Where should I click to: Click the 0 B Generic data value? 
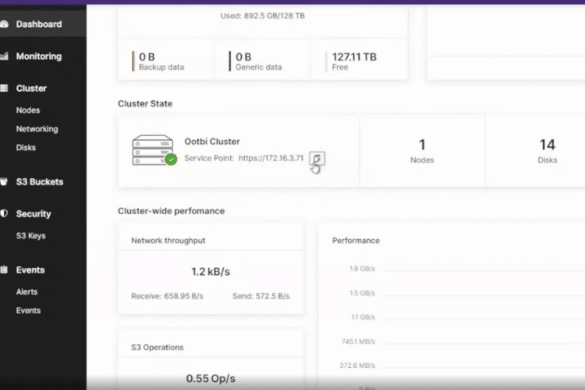(x=243, y=57)
